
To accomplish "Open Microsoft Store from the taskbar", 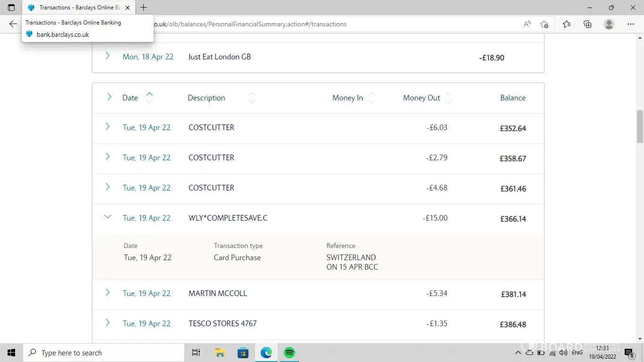I will [x=243, y=353].
